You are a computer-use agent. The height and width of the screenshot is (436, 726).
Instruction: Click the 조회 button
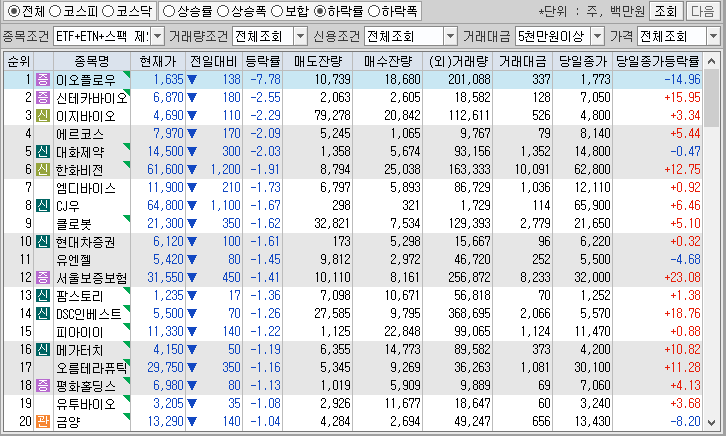pos(666,11)
